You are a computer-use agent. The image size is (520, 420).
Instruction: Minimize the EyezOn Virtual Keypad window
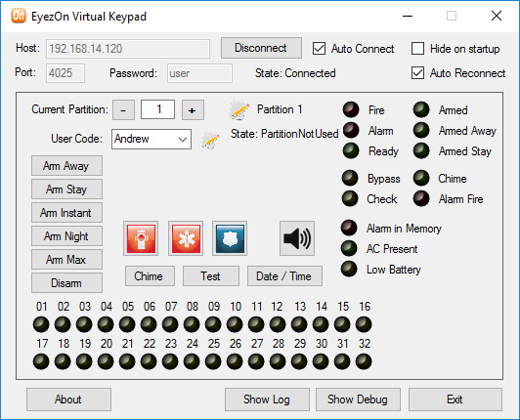[x=408, y=16]
